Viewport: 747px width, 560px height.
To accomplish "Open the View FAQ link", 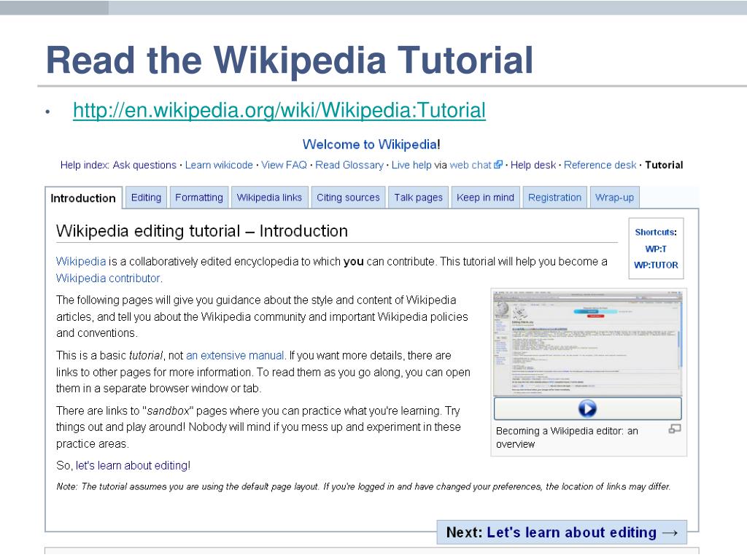I will (284, 166).
